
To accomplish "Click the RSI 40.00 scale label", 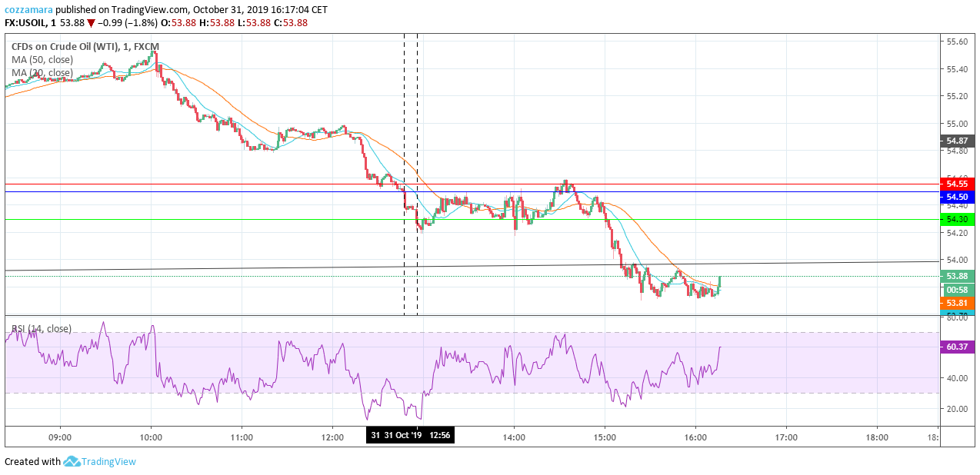I will (x=957, y=378).
